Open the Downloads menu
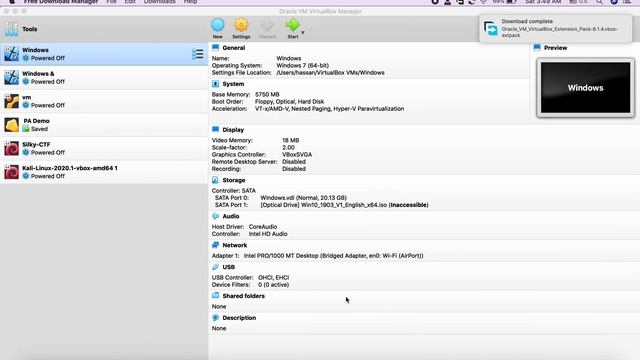The width and height of the screenshot is (640, 360). [160, 2]
